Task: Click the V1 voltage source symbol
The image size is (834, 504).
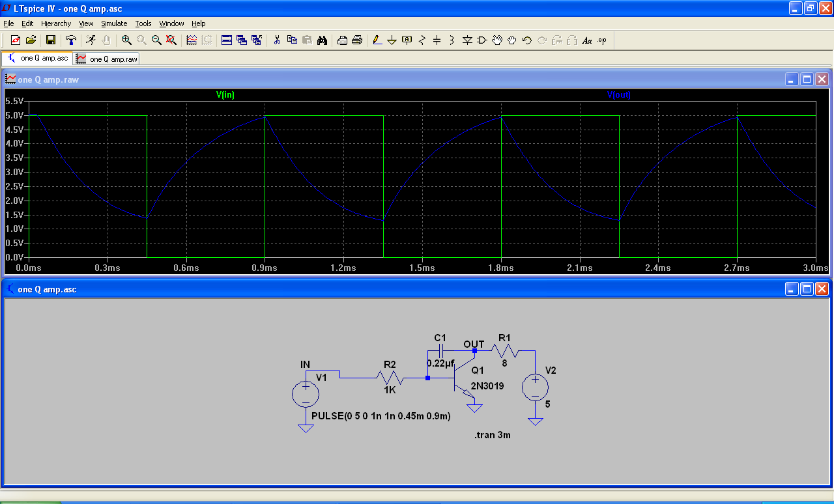Action: point(306,393)
